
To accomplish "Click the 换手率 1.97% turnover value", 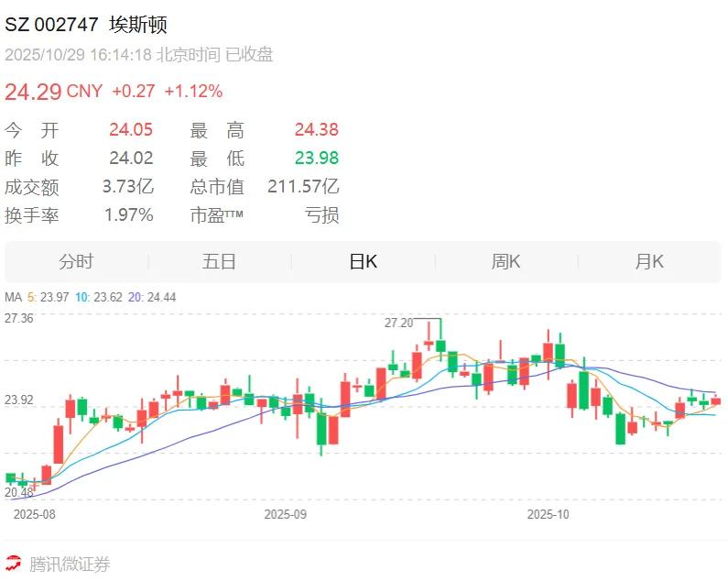I will 128,214.
